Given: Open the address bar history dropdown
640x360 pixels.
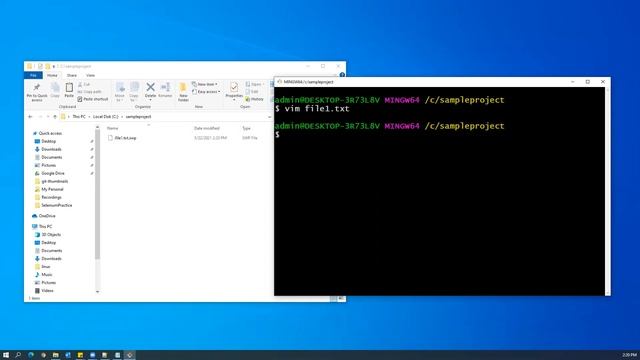Looking at the screenshot, I should [x=269, y=117].
